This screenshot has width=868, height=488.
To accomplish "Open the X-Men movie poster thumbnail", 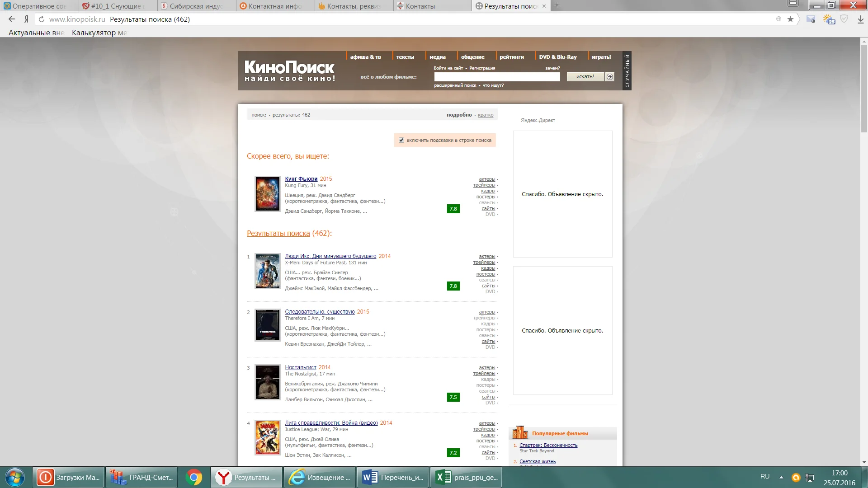I will pos(268,271).
